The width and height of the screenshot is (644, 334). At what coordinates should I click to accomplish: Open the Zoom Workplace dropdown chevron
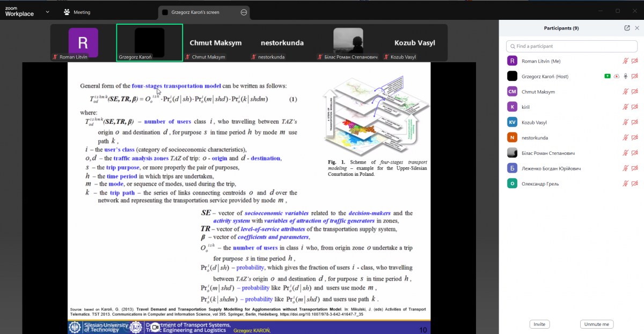coord(47,12)
